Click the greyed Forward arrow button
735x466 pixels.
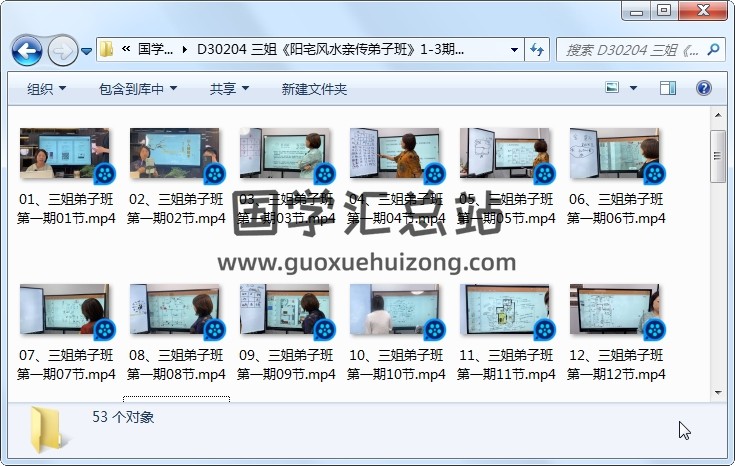62,50
